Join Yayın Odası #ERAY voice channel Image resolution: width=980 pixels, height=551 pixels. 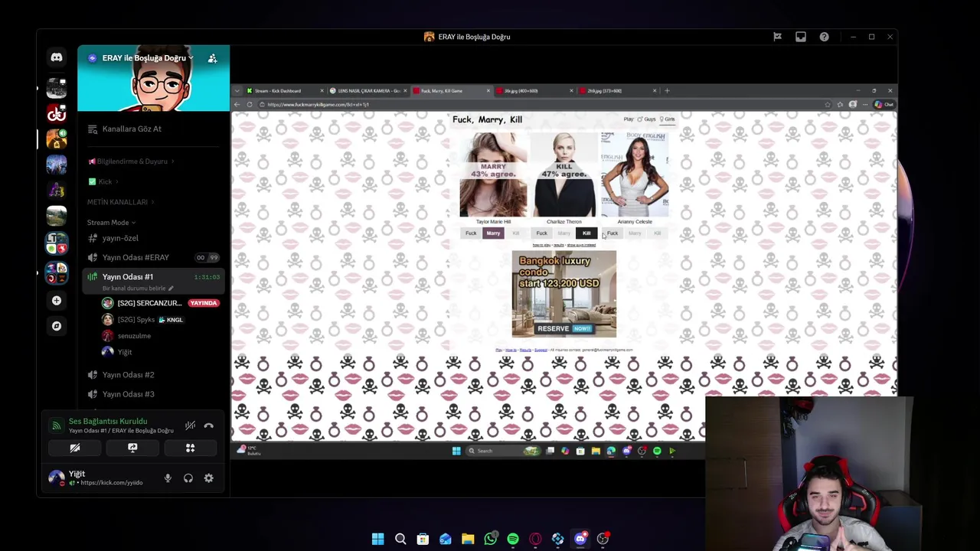(x=153, y=258)
